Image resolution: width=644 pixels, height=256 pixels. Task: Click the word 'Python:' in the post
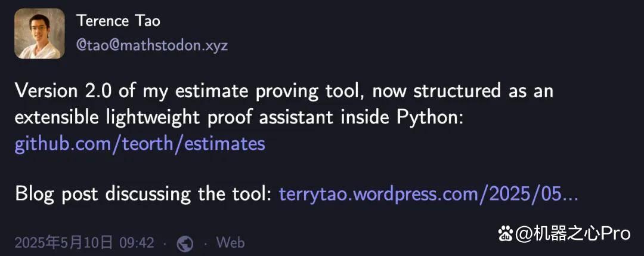coord(430,118)
